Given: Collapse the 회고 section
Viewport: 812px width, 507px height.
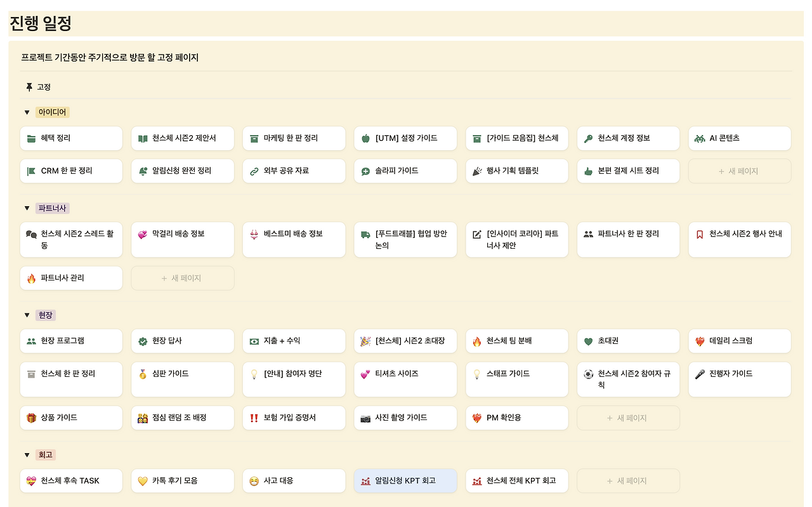Looking at the screenshot, I should pos(27,454).
